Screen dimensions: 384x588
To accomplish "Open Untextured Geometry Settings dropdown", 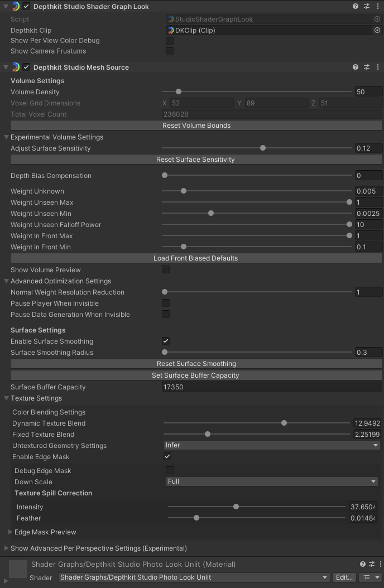I will (272, 445).
